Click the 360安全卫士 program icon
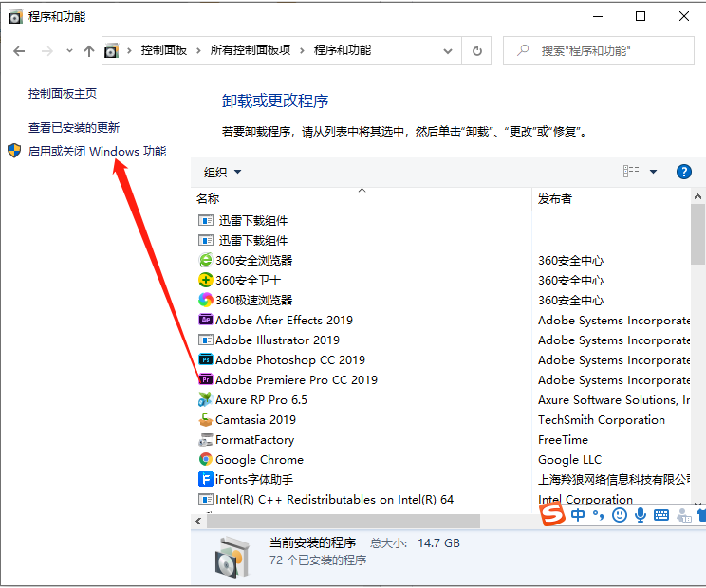Screen dimensions: 706x588 click(205, 281)
